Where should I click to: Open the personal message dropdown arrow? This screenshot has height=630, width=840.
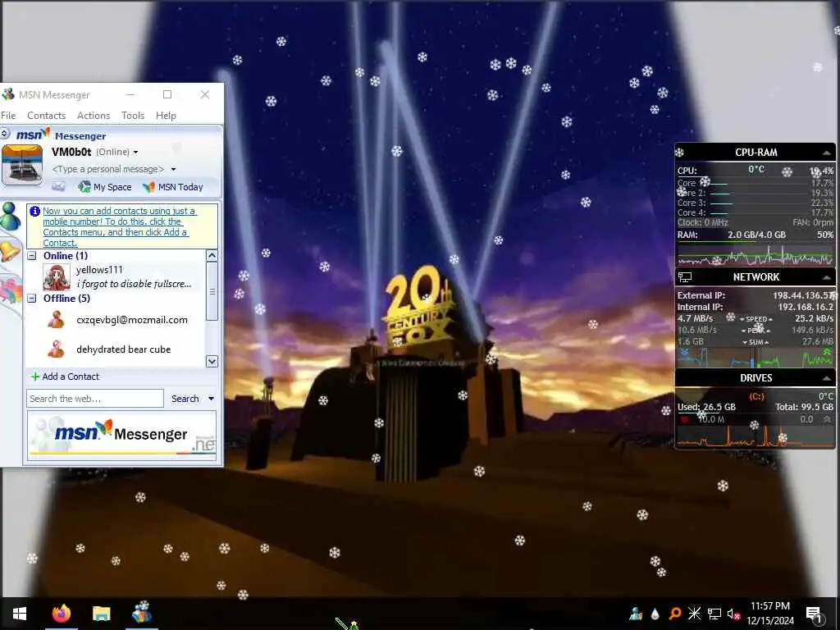tap(173, 169)
